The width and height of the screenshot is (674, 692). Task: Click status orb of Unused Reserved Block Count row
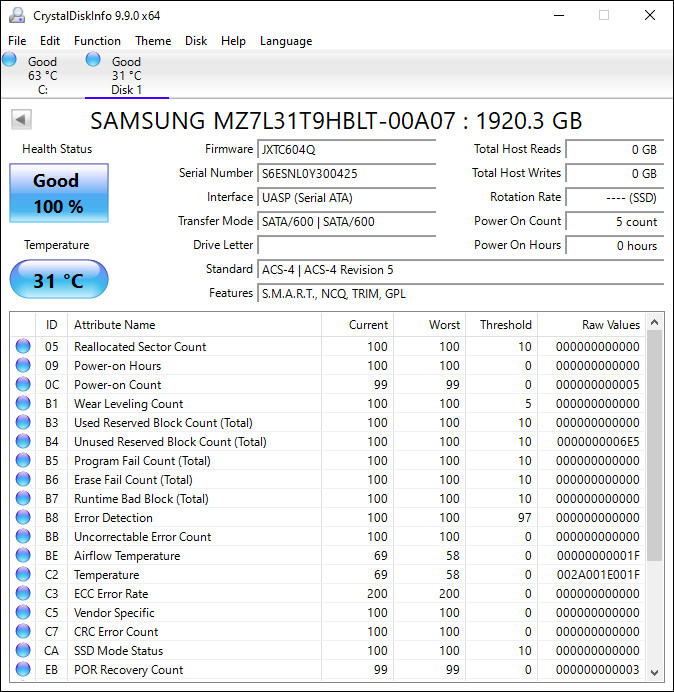(23, 441)
